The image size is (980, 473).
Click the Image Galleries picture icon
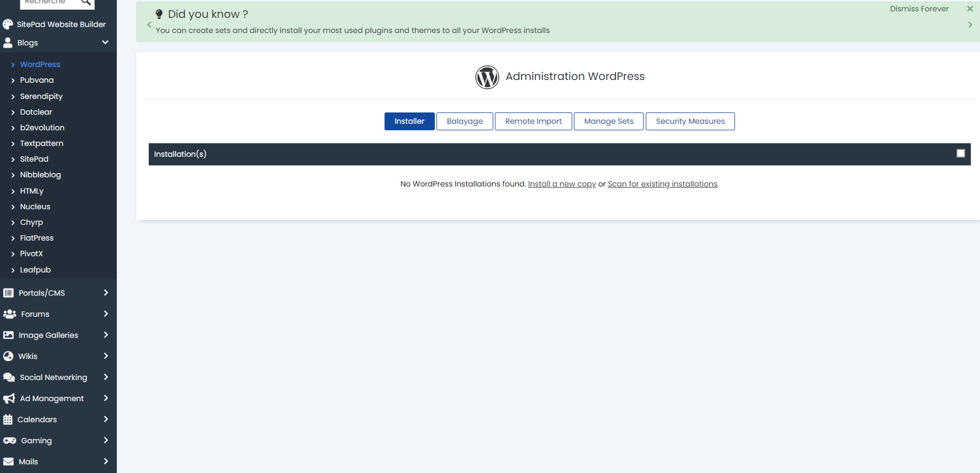pos(9,335)
